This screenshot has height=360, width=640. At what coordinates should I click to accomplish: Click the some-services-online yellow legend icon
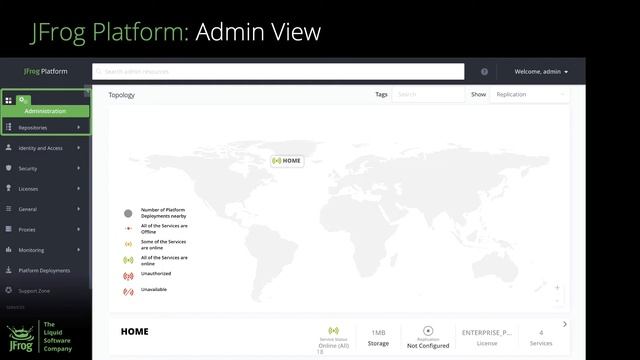(x=128, y=244)
